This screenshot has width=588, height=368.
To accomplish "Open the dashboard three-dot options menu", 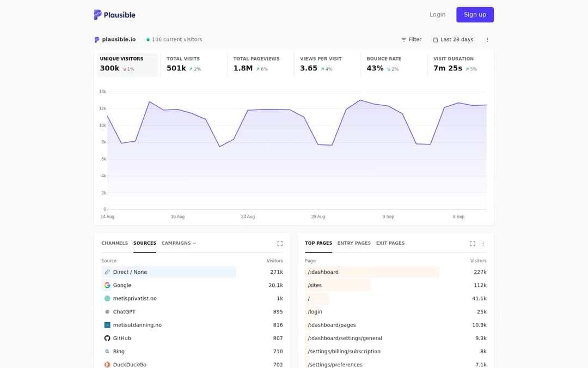I will coord(487,39).
